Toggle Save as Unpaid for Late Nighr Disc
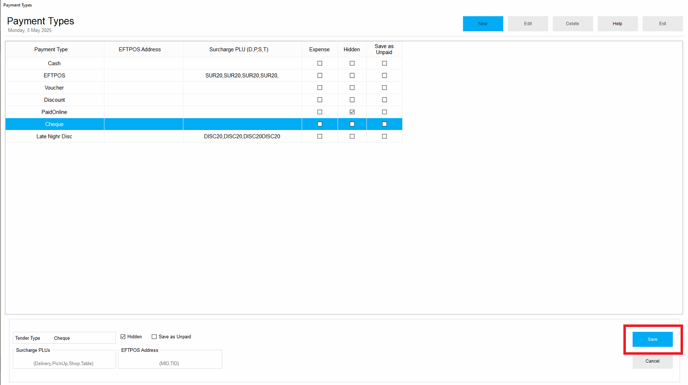688x385 pixels. click(384, 137)
